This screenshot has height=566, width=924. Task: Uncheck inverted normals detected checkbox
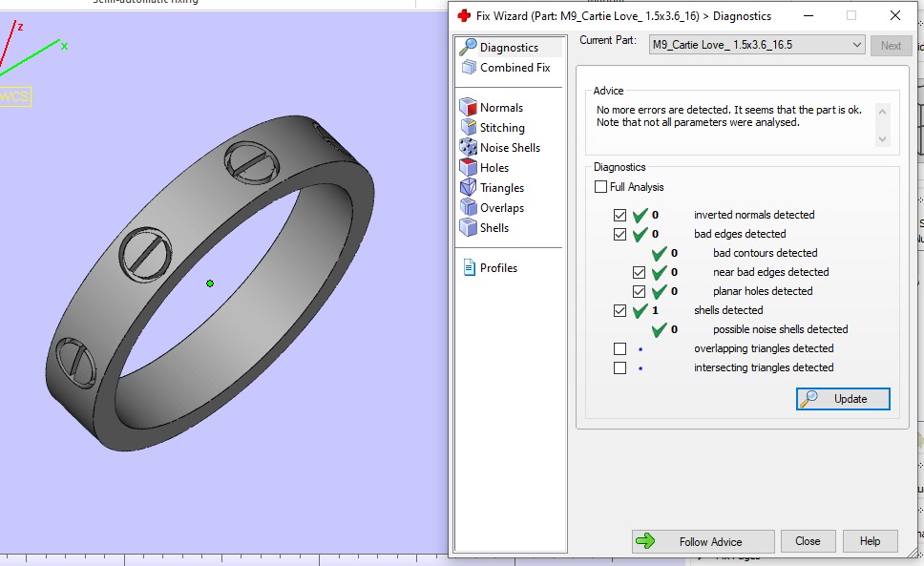619,215
